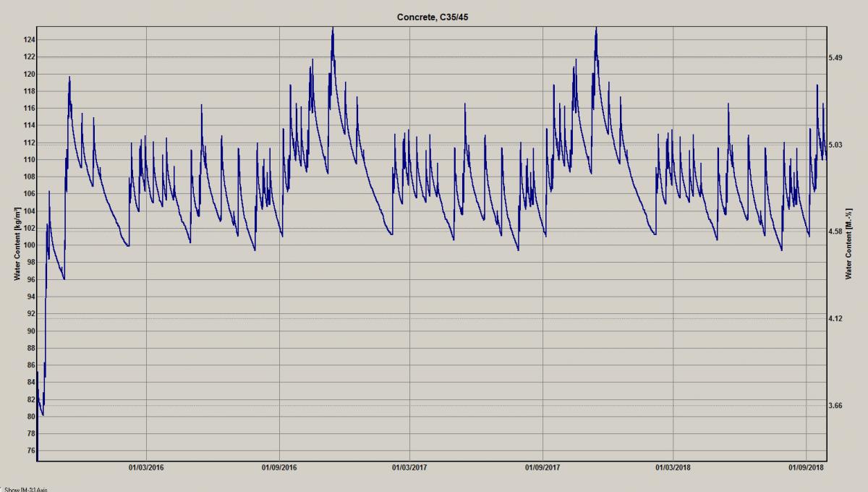Viewport: 868px width, 492px height.
Task: Select the left Water Content [kg/m³] axis label
Action: [17, 244]
